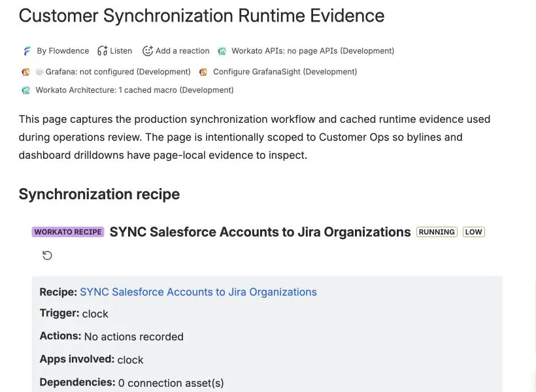Open Workato APIs: no page APIs byline
Screen dimensions: 536x392
pyautogui.click(x=313, y=51)
